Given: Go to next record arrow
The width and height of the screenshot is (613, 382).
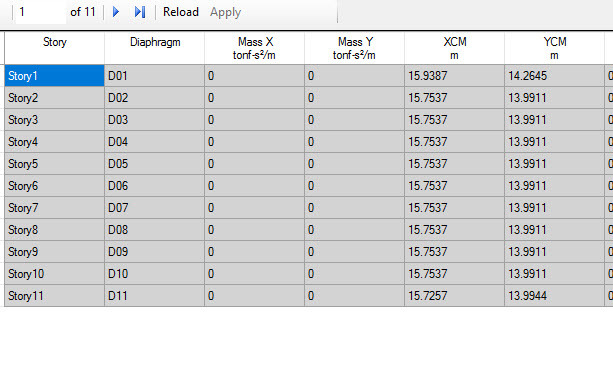Looking at the screenshot, I should click(x=116, y=12).
